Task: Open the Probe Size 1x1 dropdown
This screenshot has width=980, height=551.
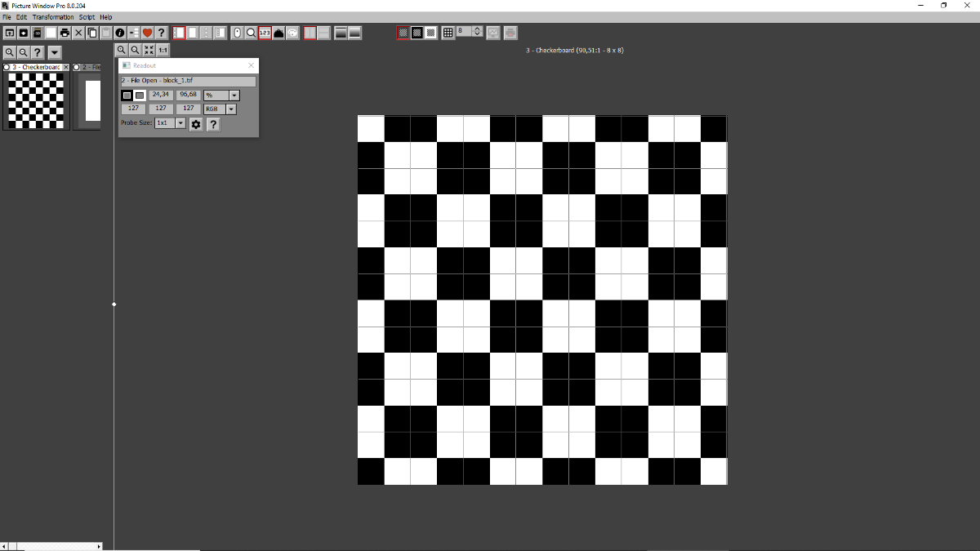Action: click(x=180, y=123)
